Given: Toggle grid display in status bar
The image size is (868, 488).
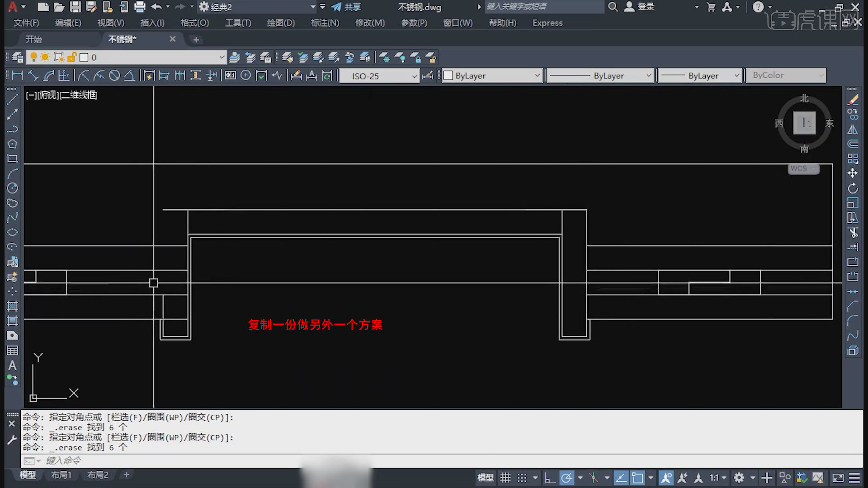Looking at the screenshot, I should (505, 478).
